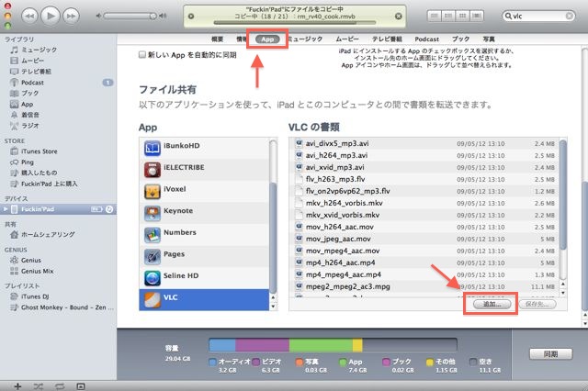The height and width of the screenshot is (391, 588).
Task: Click the Previous track button
Action: tap(29, 17)
